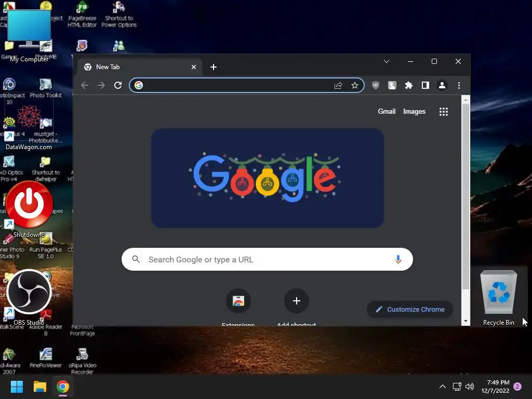Open the notifications badge
Viewport: 532px width, 399px height.
pos(517,387)
